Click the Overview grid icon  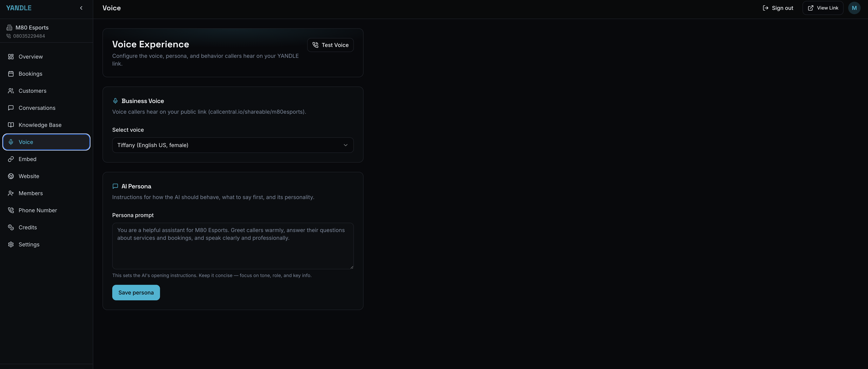tap(11, 57)
